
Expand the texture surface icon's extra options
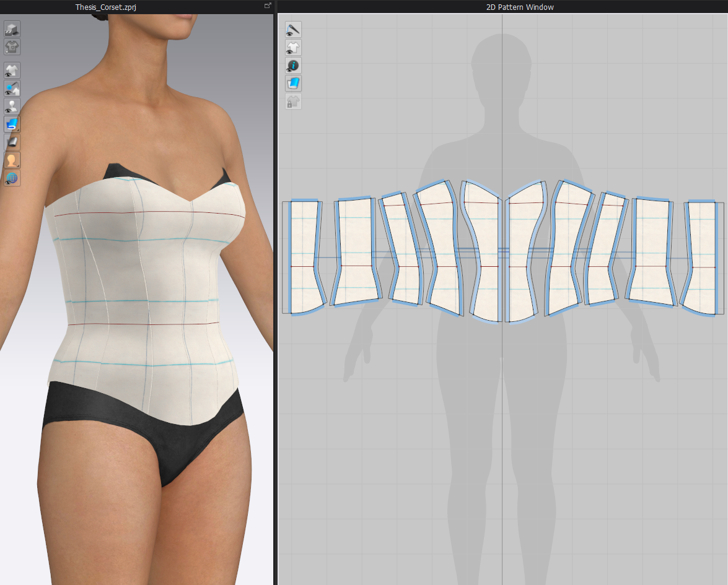[x=17, y=129]
